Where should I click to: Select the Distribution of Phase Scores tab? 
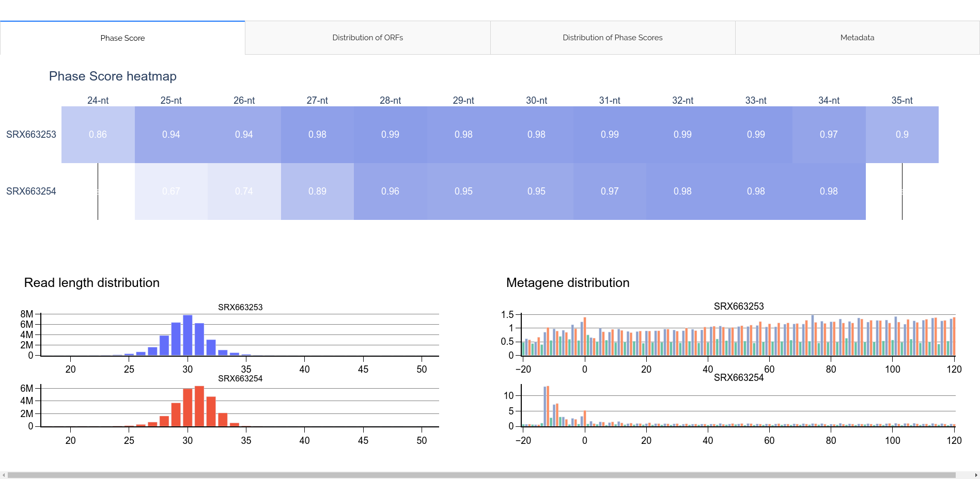coord(612,37)
